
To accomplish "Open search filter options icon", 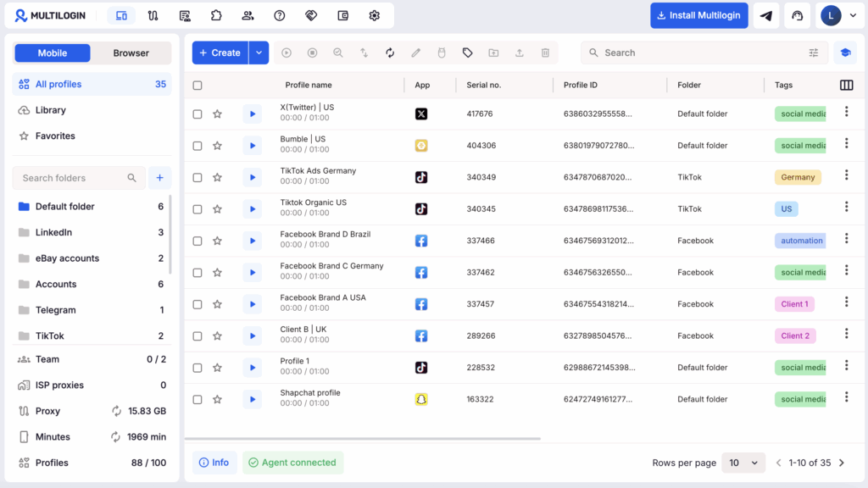I will click(x=814, y=53).
